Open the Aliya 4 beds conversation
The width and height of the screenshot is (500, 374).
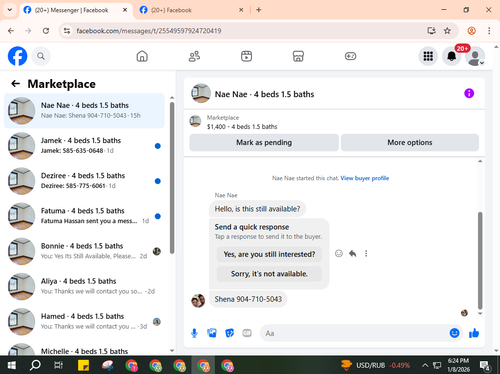pyautogui.click(x=84, y=286)
